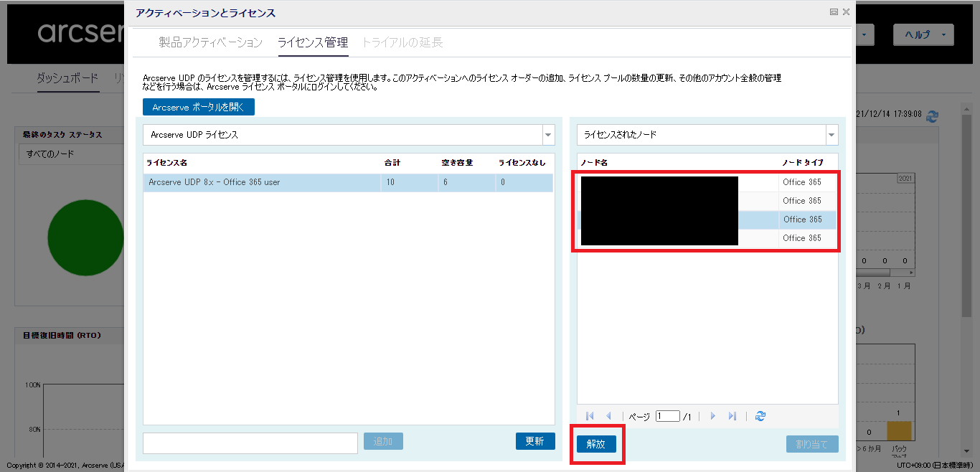Click the license key input field
Image resolution: width=980 pixels, height=472 pixels.
(x=250, y=443)
